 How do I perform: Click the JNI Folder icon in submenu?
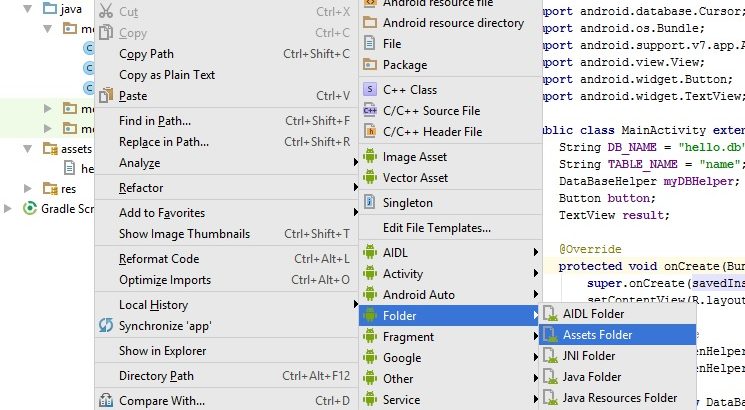(550, 356)
